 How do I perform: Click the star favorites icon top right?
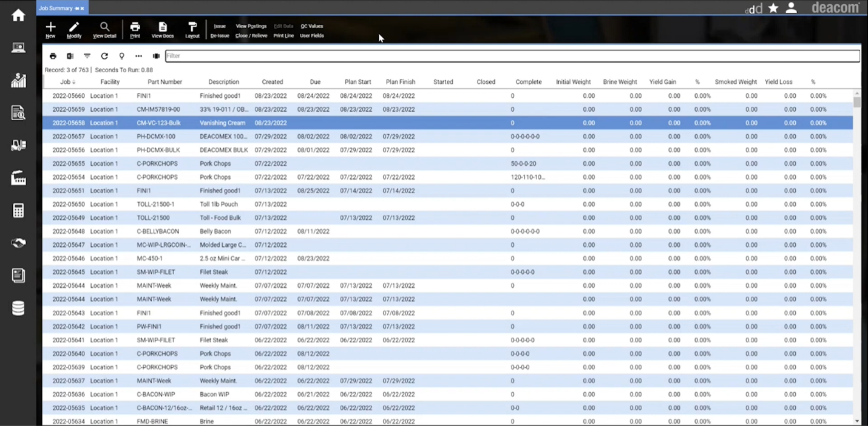(x=773, y=8)
